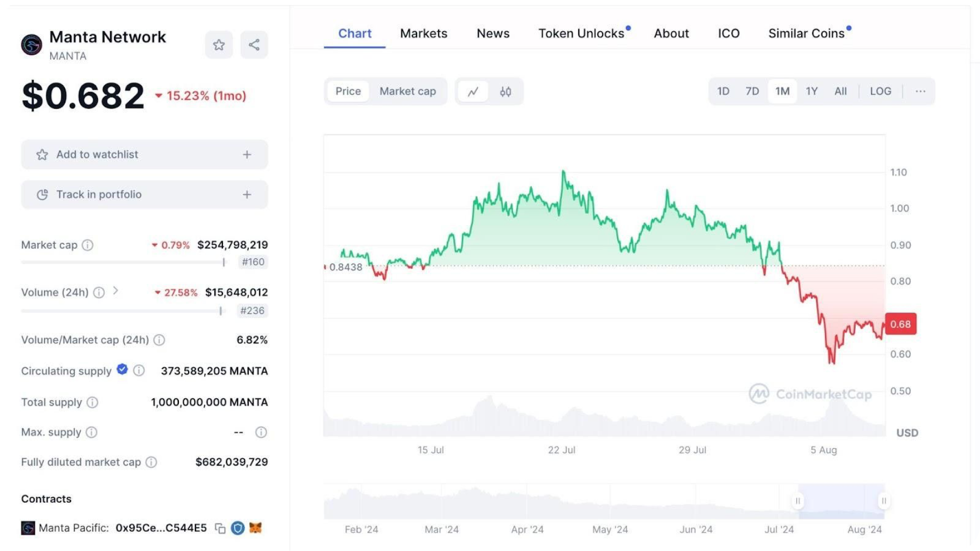Image resolution: width=980 pixels, height=551 pixels.
Task: Click the info icon next to Market cap
Action: (88, 245)
